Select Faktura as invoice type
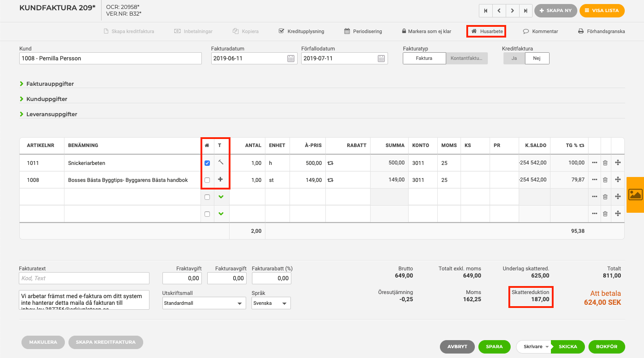This screenshot has height=358, width=644. (424, 58)
